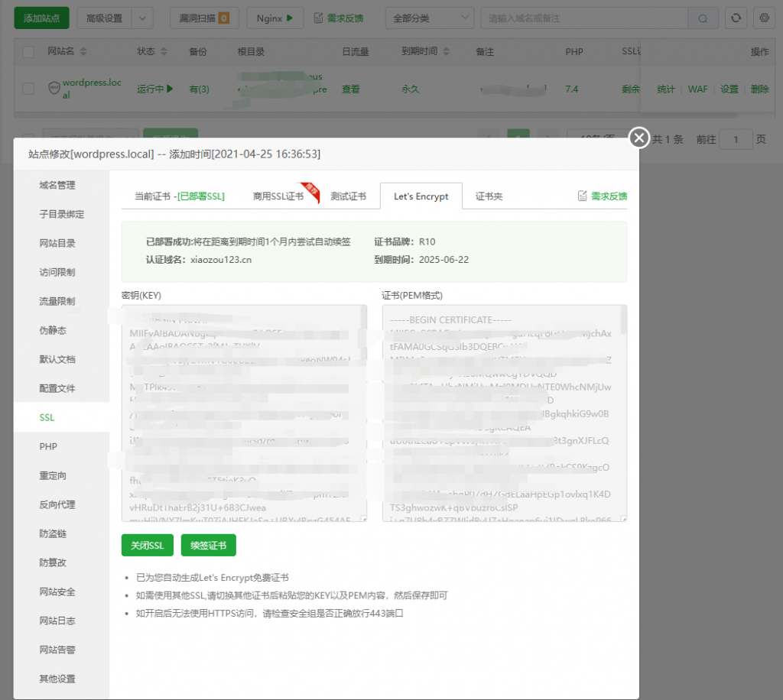Open 网站告警 in sidebar
The height and width of the screenshot is (700, 783).
(57, 650)
